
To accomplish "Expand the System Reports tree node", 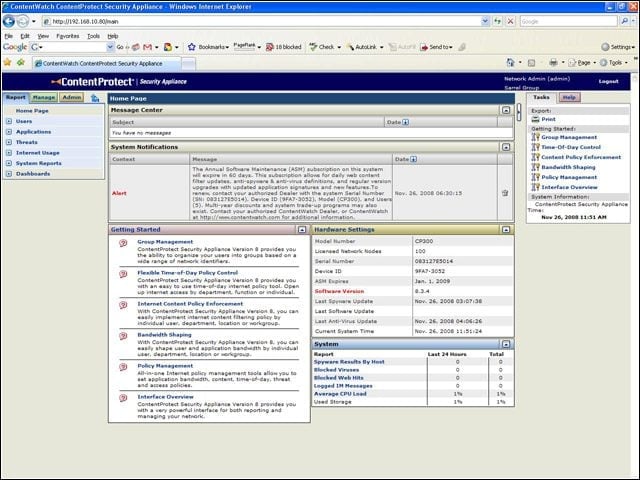I will (9, 163).
